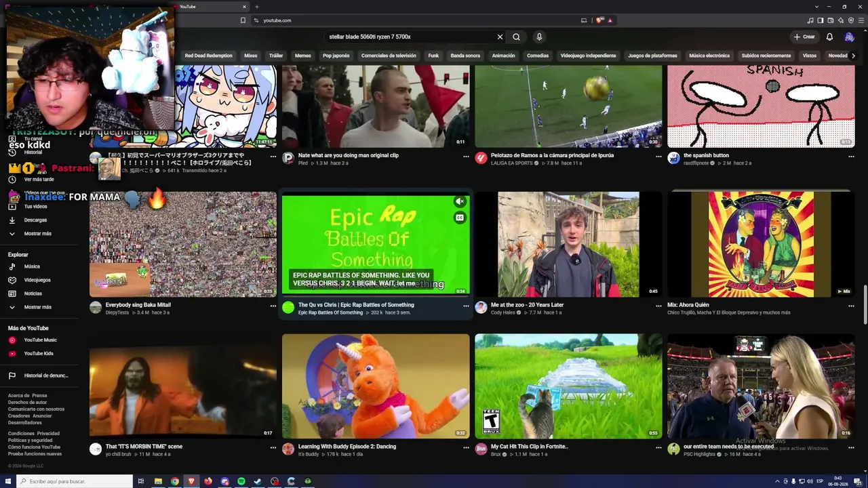The height and width of the screenshot is (488, 868).
Task: Open options menu for Everybody sing Baka Mitai
Action: point(273,306)
